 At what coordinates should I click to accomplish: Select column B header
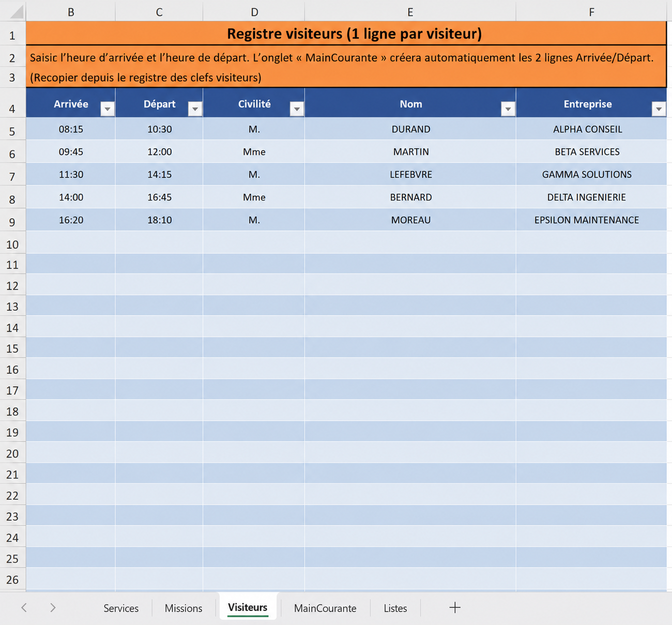click(71, 11)
